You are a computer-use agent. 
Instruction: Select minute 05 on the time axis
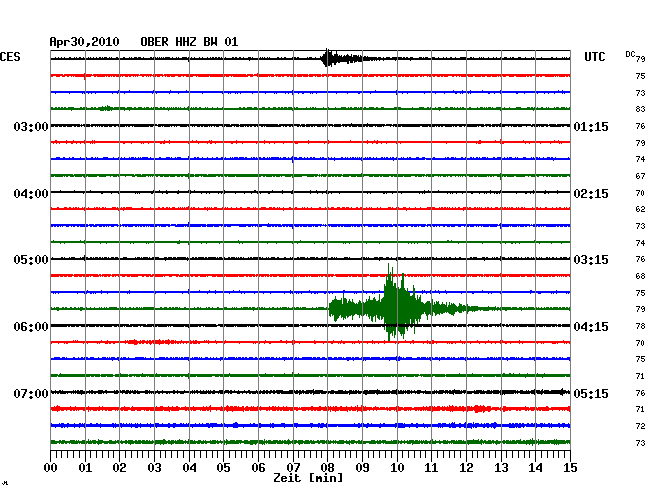[223, 467]
